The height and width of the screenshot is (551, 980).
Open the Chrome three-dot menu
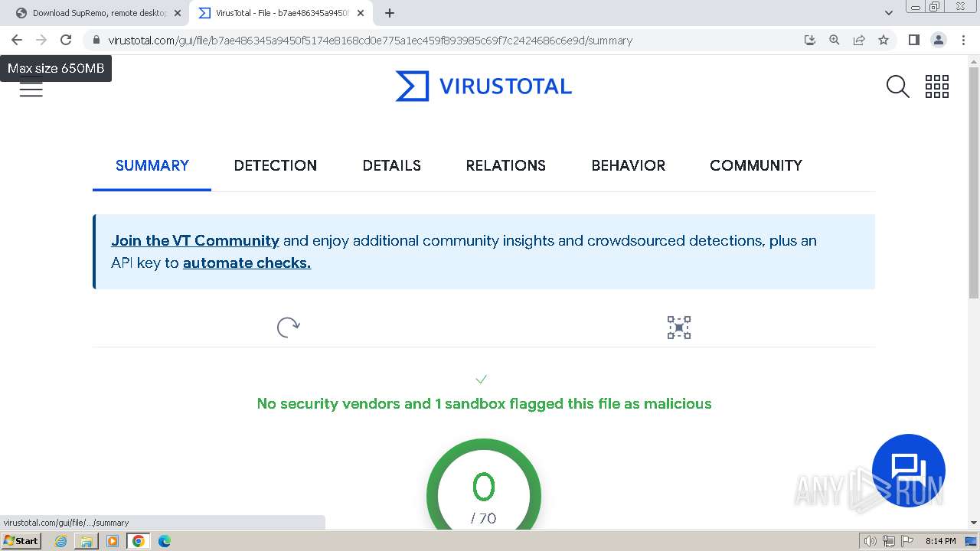tap(963, 40)
